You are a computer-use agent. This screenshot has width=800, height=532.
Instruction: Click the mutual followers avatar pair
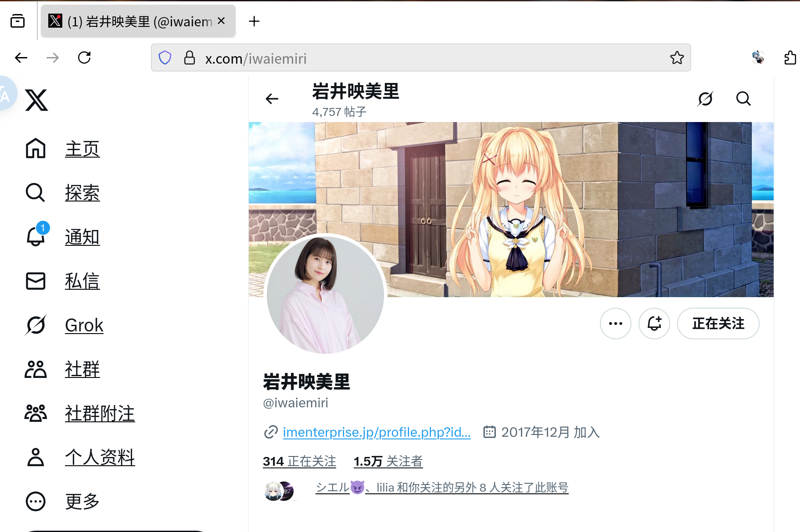tap(280, 491)
